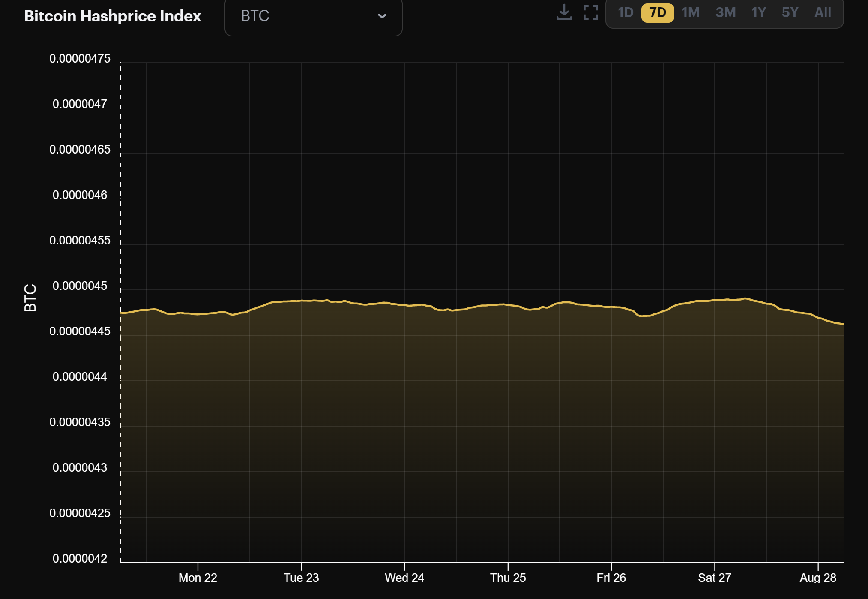Switch to the 5Y time range

[790, 12]
